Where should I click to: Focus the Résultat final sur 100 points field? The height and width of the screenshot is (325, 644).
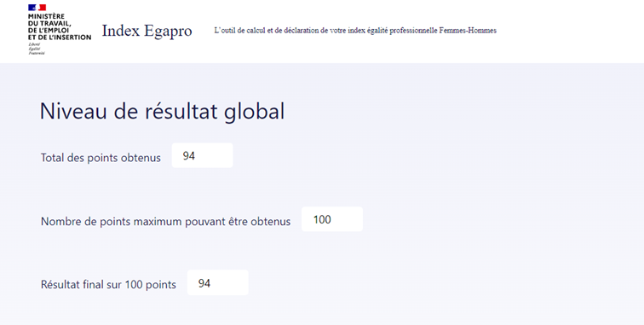point(218,282)
